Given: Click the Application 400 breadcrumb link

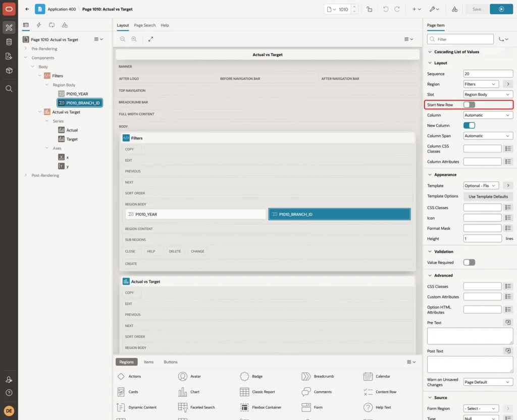Looking at the screenshot, I should tap(62, 9).
